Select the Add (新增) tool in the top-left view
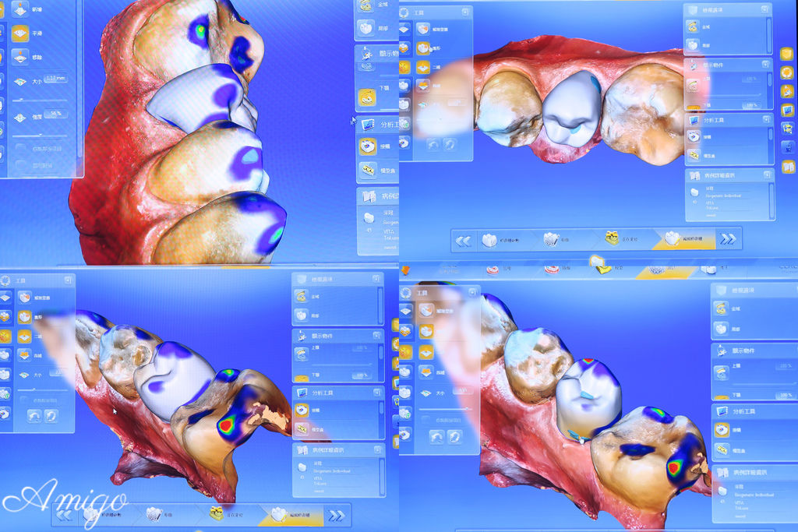The width and height of the screenshot is (798, 532). pos(19,9)
